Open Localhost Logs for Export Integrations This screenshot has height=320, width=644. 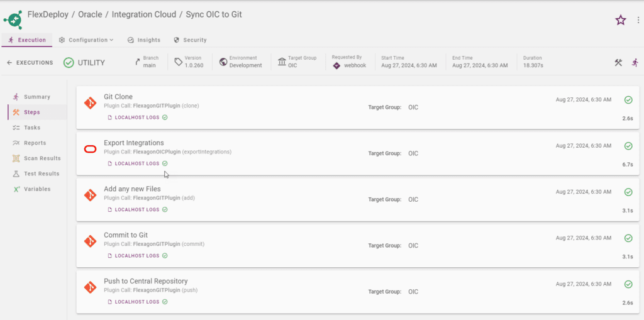point(137,163)
